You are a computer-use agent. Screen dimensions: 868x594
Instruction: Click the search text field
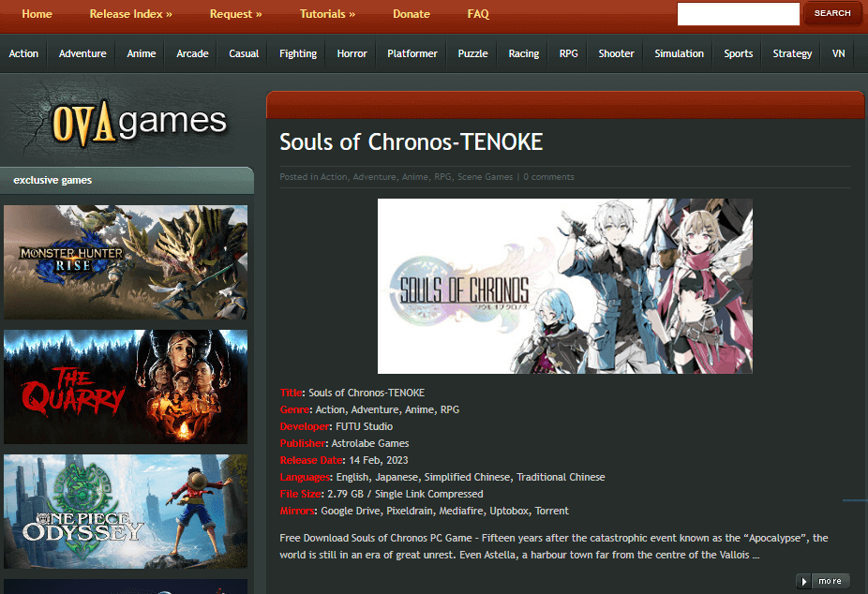tap(738, 14)
